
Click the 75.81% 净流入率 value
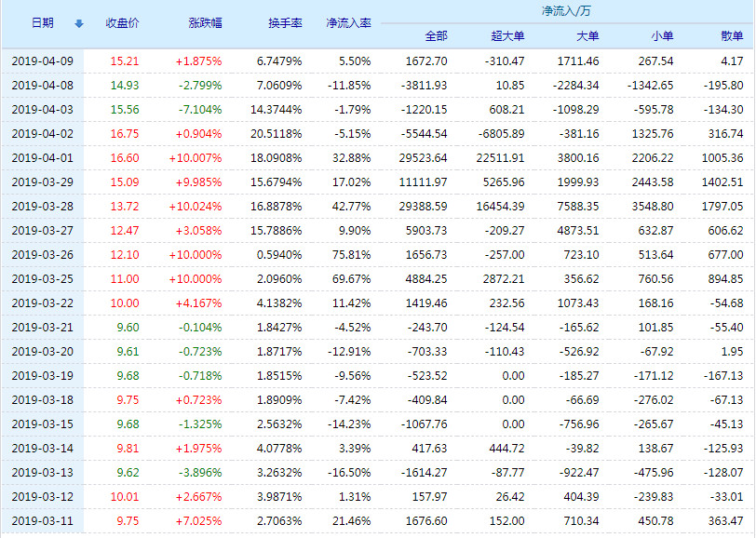point(350,254)
